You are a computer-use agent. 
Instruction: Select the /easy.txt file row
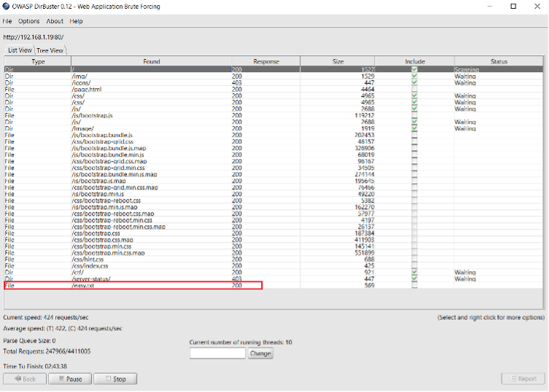coord(146,286)
